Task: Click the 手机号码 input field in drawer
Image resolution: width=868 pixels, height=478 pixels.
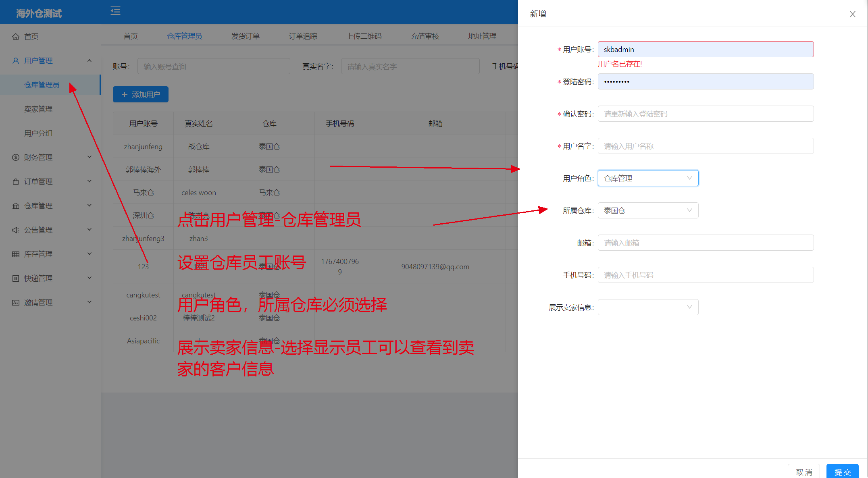Action: pyautogui.click(x=706, y=275)
